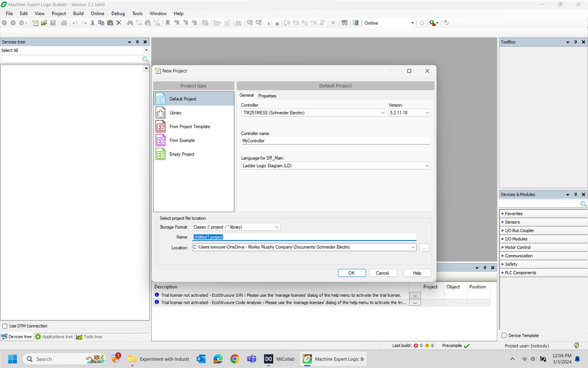Click the Paste toolbar icon
This screenshot has width=588, height=368.
110,23
